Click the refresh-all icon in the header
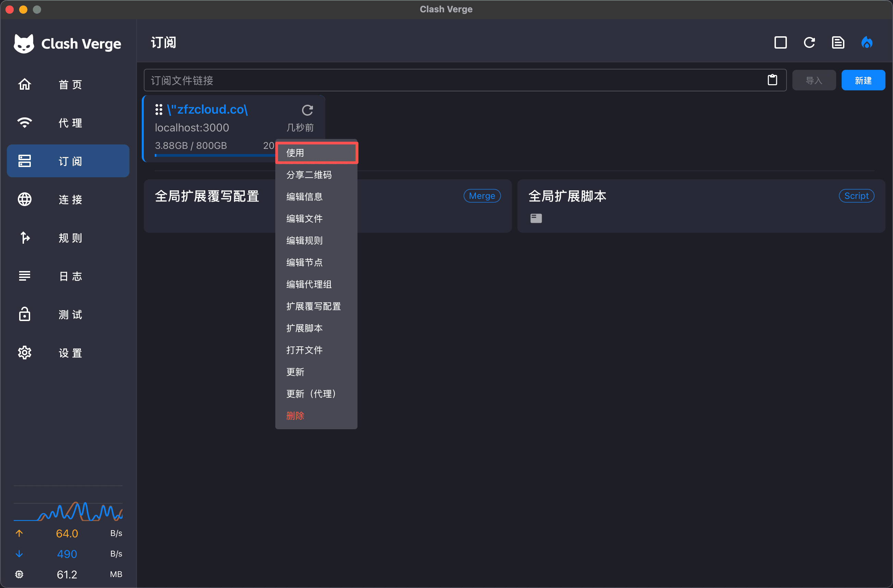This screenshot has width=893, height=588. tap(809, 43)
